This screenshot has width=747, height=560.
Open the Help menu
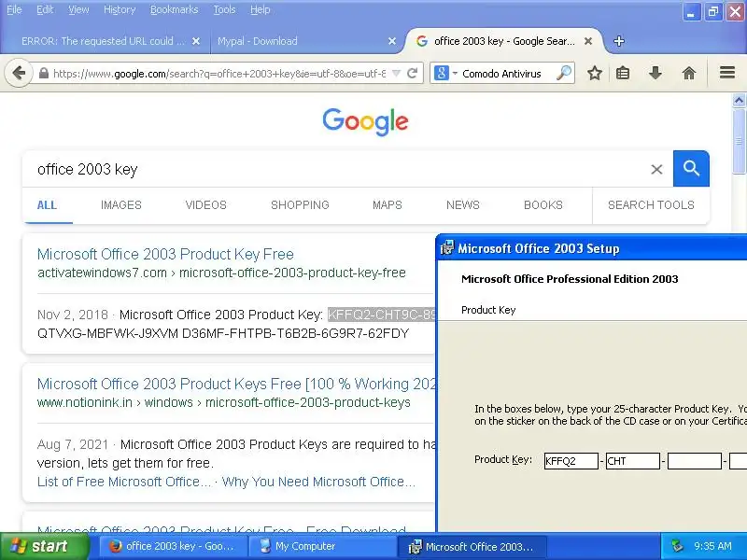(261, 9)
